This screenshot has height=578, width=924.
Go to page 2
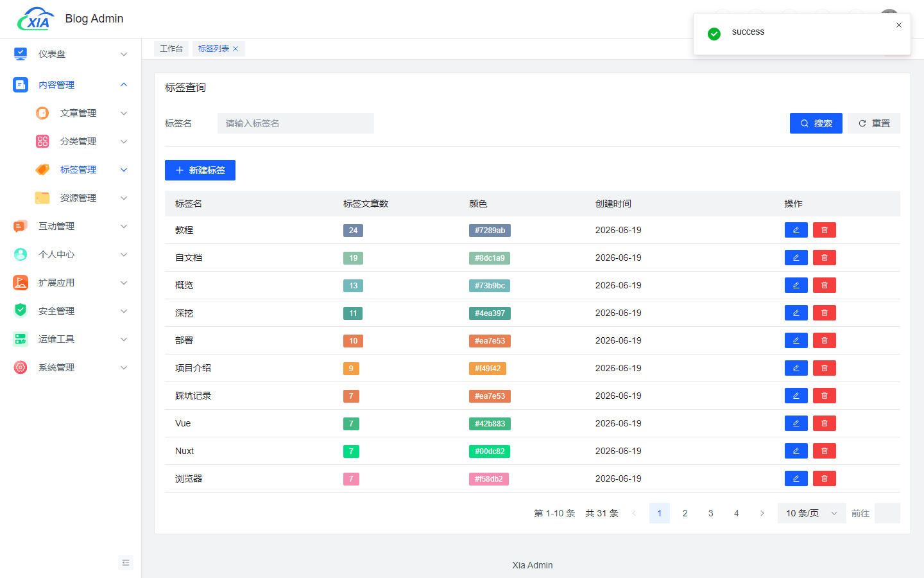click(685, 513)
